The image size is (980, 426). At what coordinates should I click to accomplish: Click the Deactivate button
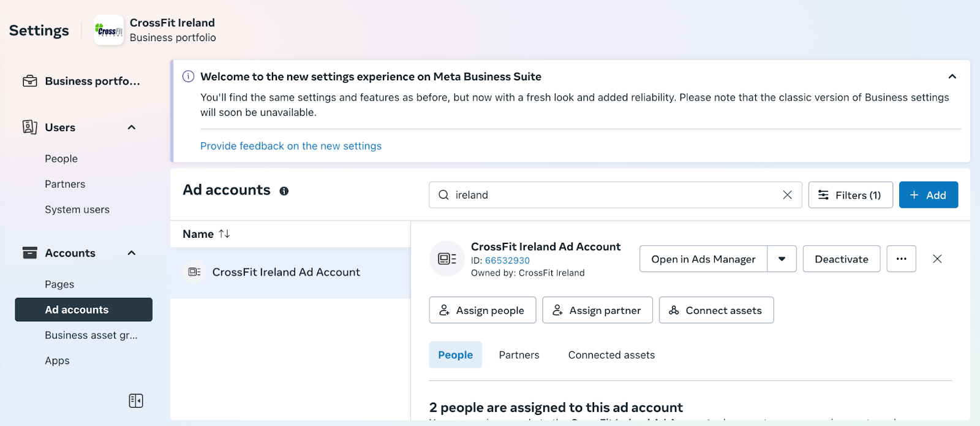842,259
